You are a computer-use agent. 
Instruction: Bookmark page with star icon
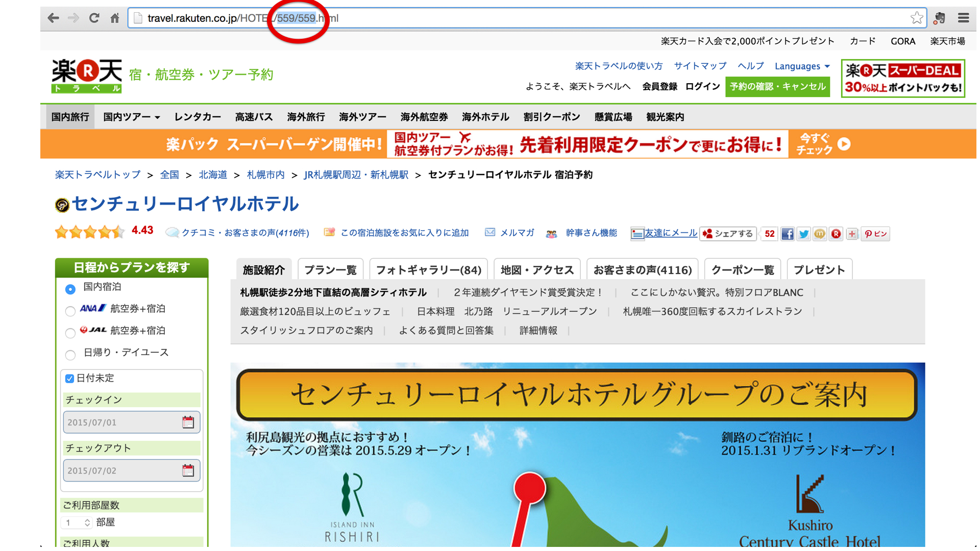917,18
